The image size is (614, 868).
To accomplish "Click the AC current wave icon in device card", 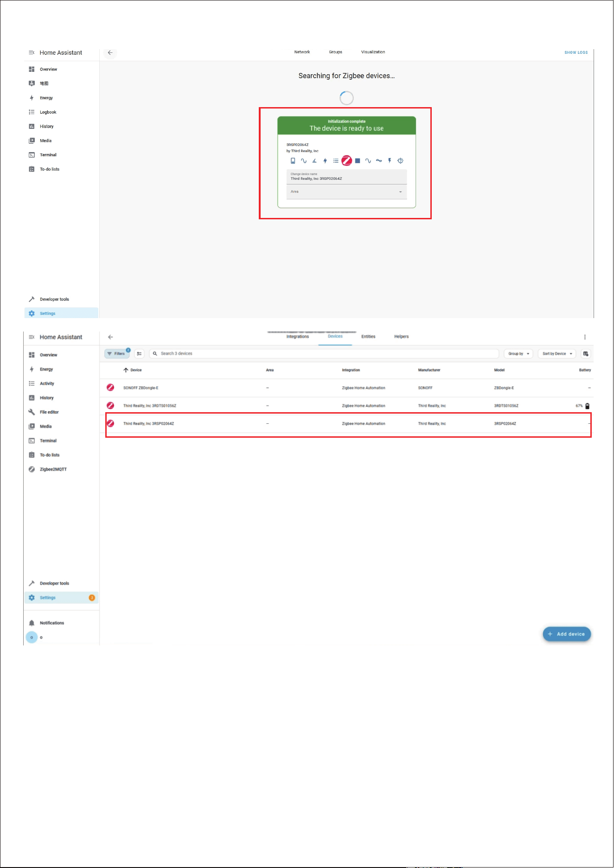I will [x=379, y=161].
